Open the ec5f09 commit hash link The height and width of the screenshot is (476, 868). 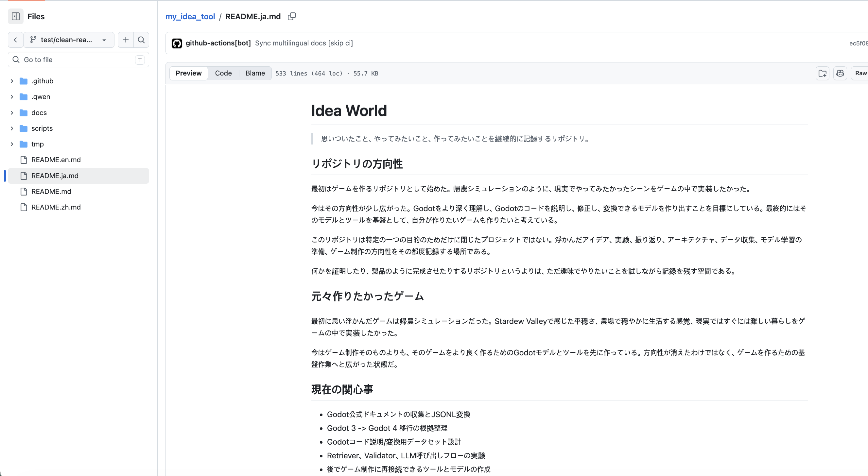858,43
